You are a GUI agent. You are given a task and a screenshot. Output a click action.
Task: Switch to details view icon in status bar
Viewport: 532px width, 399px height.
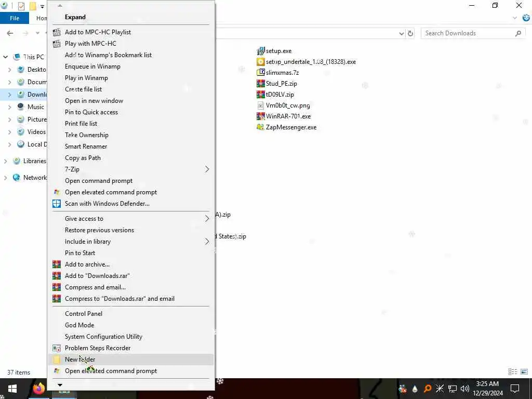(x=513, y=372)
